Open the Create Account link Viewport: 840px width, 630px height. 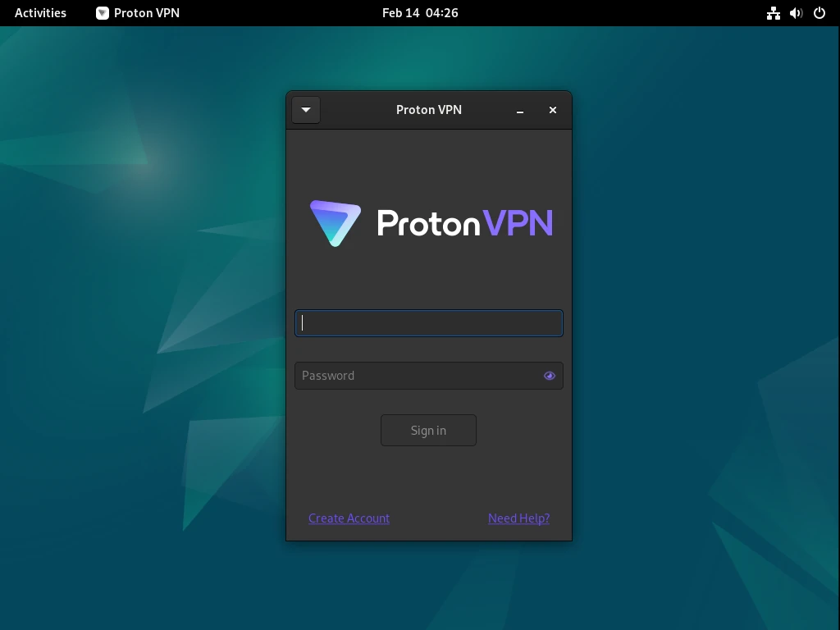coord(349,518)
